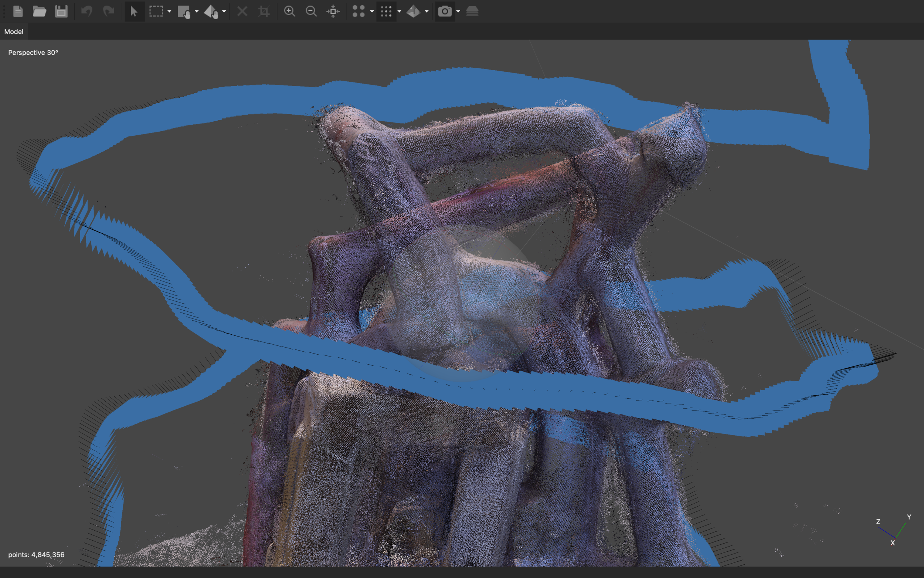
Task: Click the Zoom In magnifier
Action: 289,11
